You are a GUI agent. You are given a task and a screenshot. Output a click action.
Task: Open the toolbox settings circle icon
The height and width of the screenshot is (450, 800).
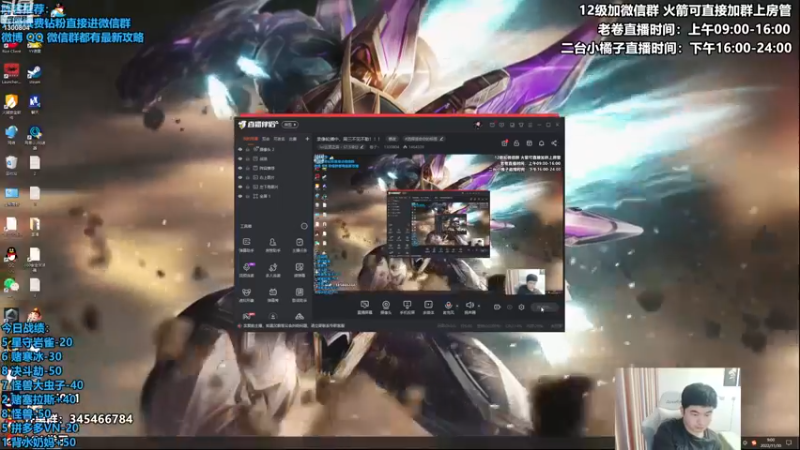tap(304, 226)
